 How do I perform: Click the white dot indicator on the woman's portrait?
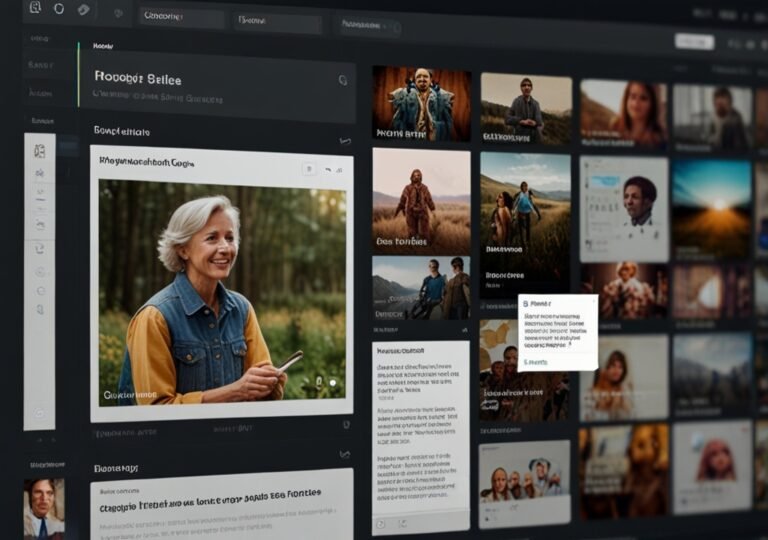(x=333, y=382)
